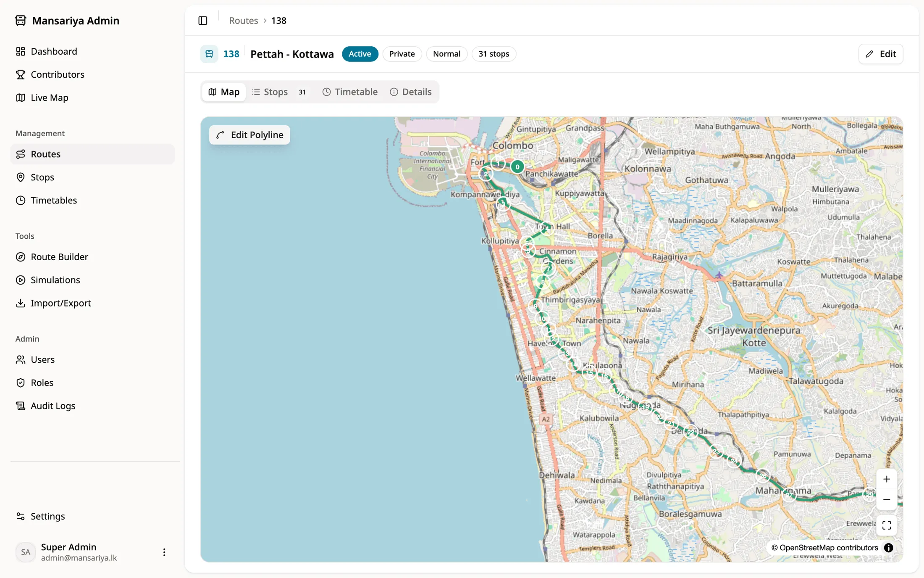Click the Import/Export download icon
This screenshot has height=578, width=924.
coord(21,303)
